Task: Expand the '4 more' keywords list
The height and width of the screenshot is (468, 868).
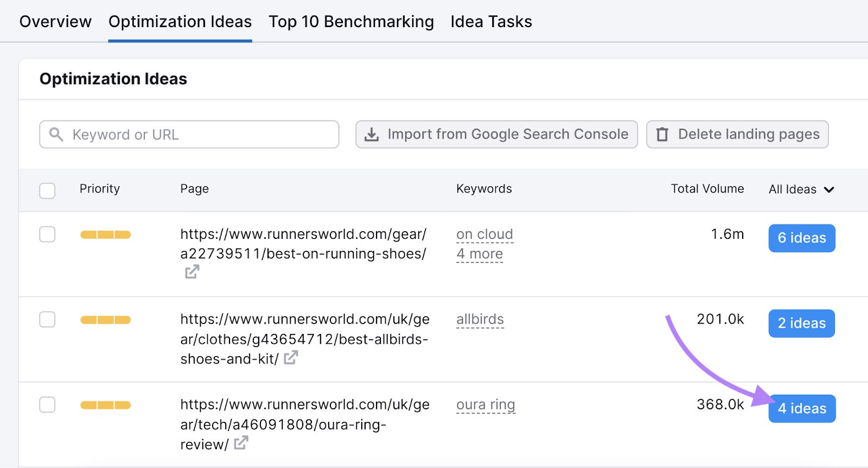Action: click(x=480, y=254)
